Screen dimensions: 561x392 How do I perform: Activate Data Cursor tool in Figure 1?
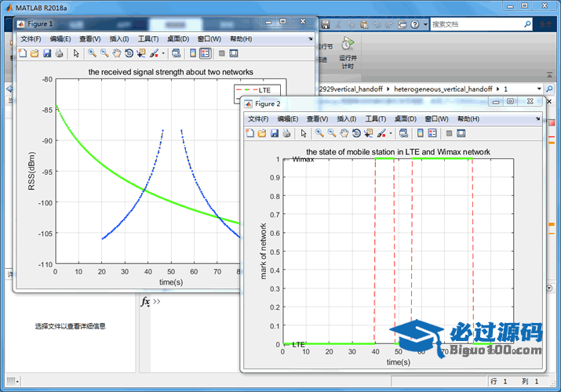(x=141, y=53)
